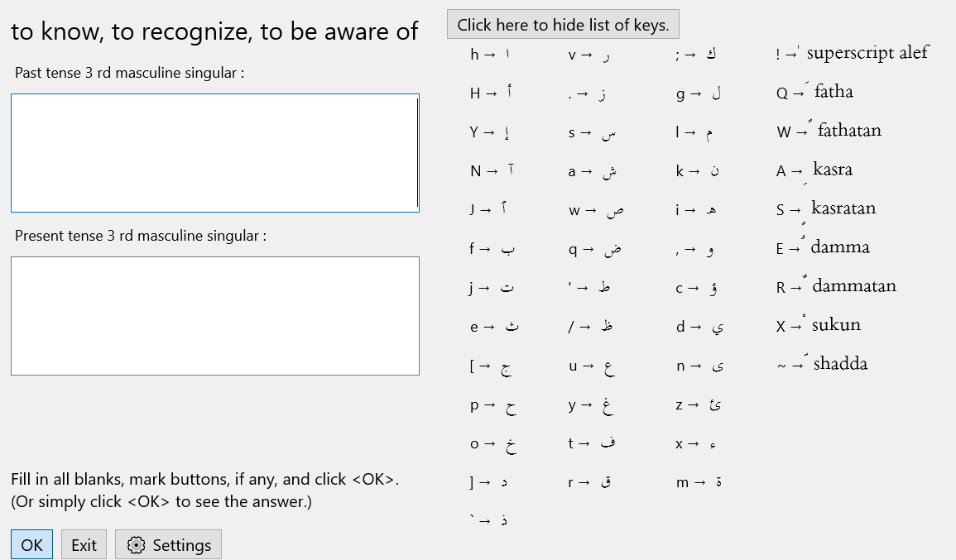
Task: Click the kasra mapping entry 'A'
Action: click(815, 169)
